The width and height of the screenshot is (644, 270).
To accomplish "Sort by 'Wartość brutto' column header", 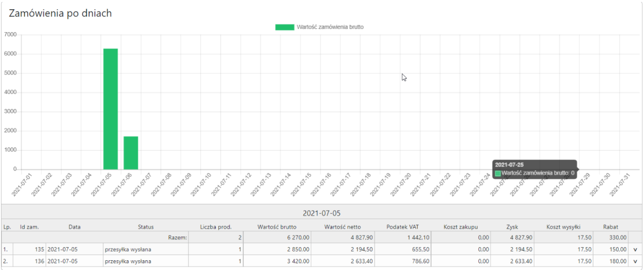I will [277, 227].
